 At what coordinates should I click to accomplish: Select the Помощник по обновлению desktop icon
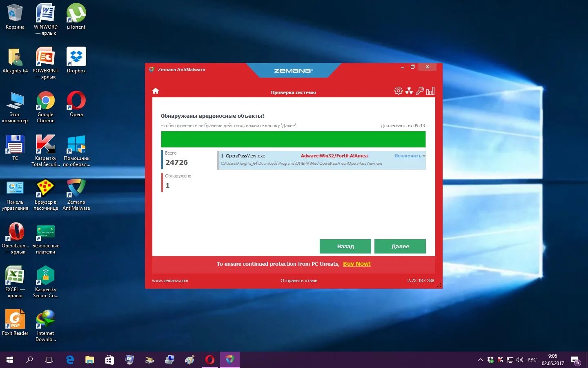click(x=76, y=151)
